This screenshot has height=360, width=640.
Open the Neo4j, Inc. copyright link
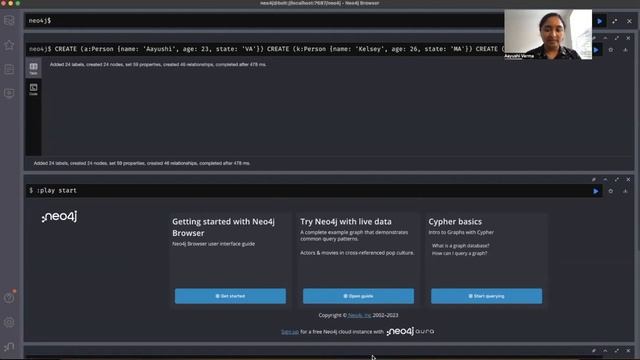click(x=360, y=315)
